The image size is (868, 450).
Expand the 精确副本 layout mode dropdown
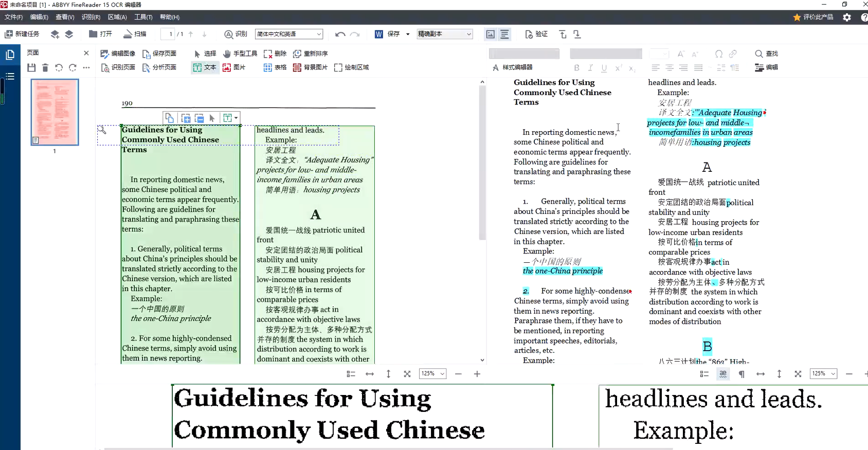445,34
